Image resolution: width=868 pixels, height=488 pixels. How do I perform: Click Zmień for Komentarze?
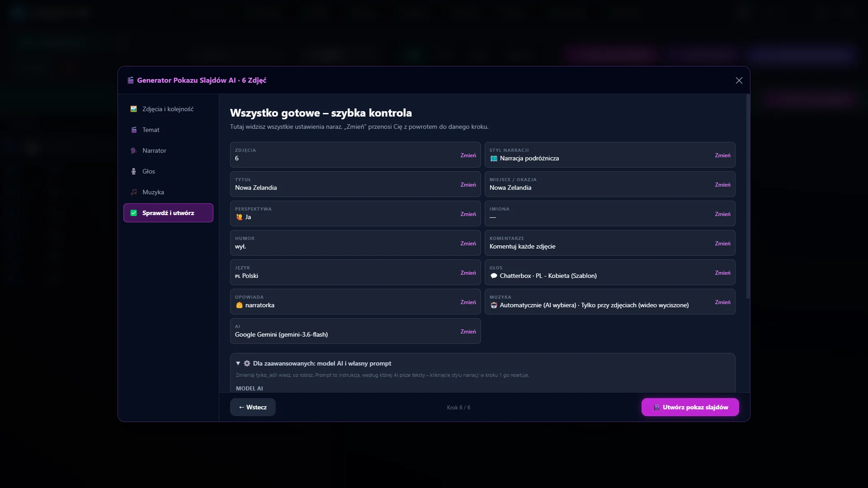tap(722, 244)
